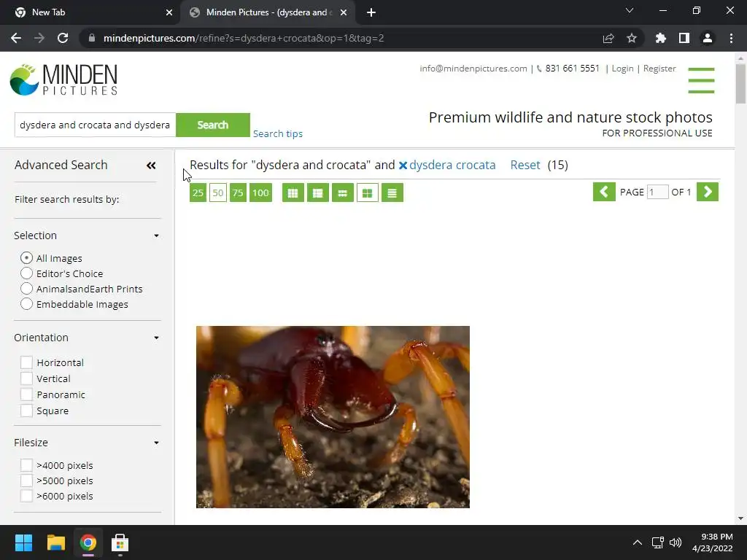This screenshot has height=560, width=747.
Task: Check the Horizontal orientation box
Action: pos(27,362)
